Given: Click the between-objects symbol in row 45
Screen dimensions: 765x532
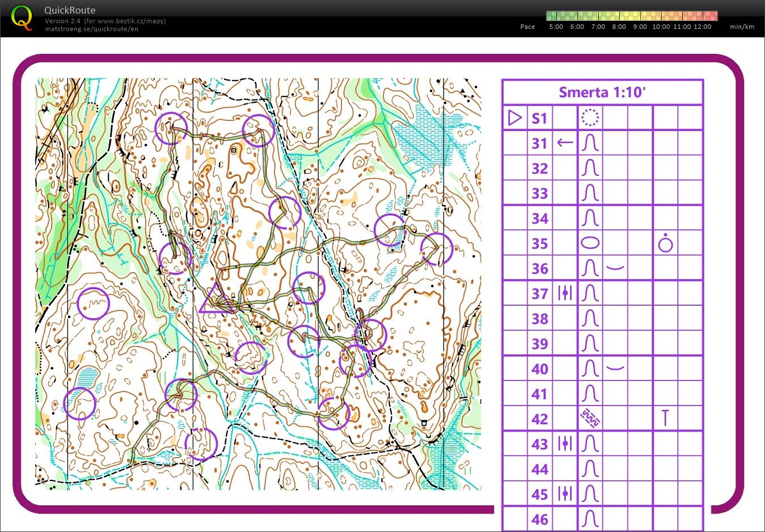Looking at the screenshot, I should coord(565,493).
